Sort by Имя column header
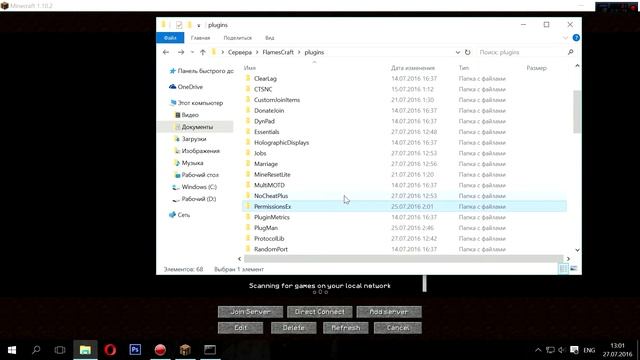Image resolution: width=640 pixels, height=360 pixels. coord(250,68)
